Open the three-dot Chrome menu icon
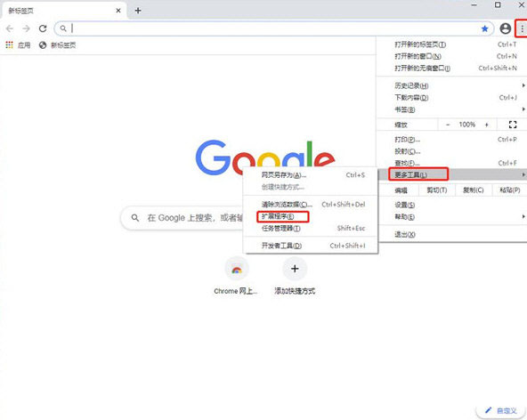 pos(522,28)
